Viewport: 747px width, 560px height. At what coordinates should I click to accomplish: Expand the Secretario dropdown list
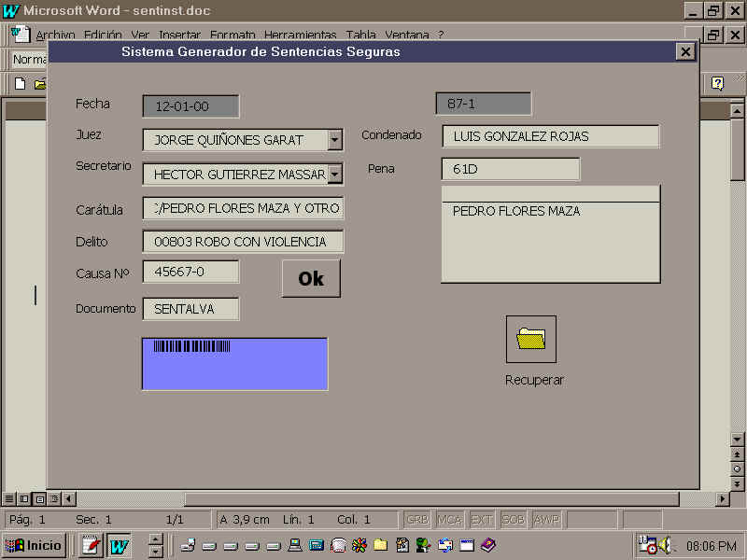point(335,173)
